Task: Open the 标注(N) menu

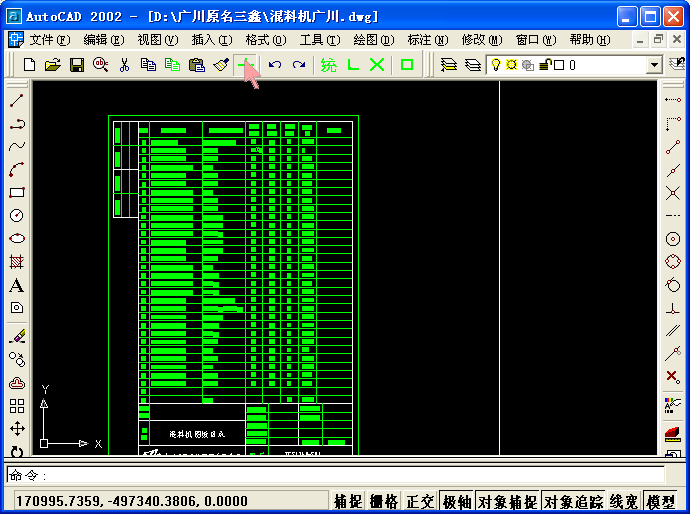Action: point(428,40)
